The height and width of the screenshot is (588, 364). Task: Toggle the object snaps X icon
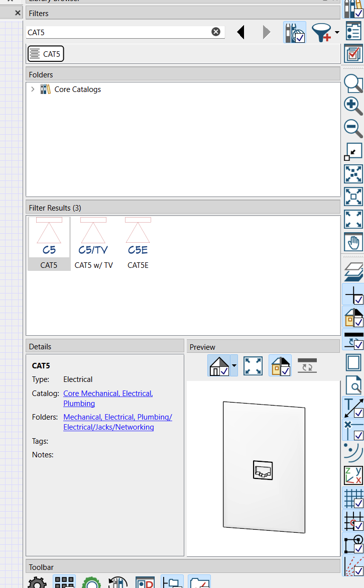pyautogui.click(x=353, y=431)
